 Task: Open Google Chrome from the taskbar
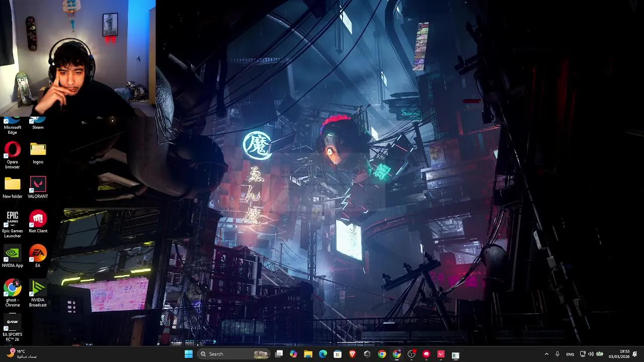(382, 354)
